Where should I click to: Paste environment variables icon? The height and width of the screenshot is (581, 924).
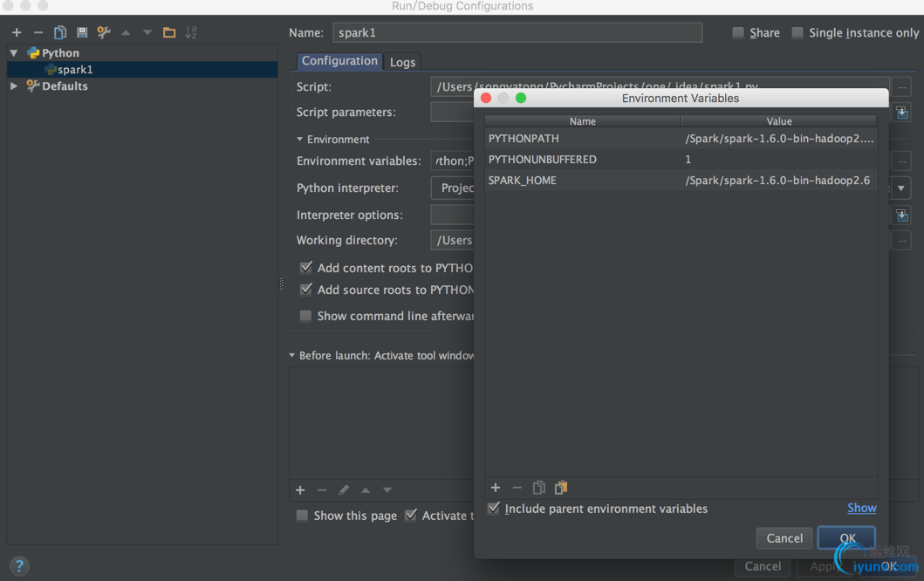(x=561, y=488)
